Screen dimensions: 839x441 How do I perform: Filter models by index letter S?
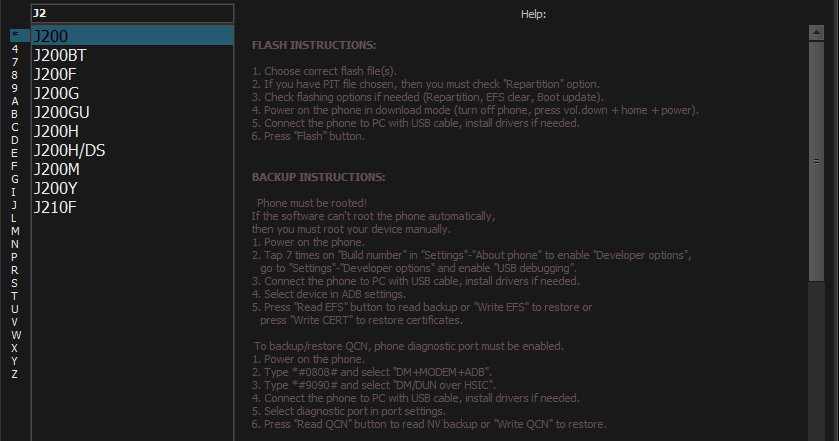click(x=15, y=282)
